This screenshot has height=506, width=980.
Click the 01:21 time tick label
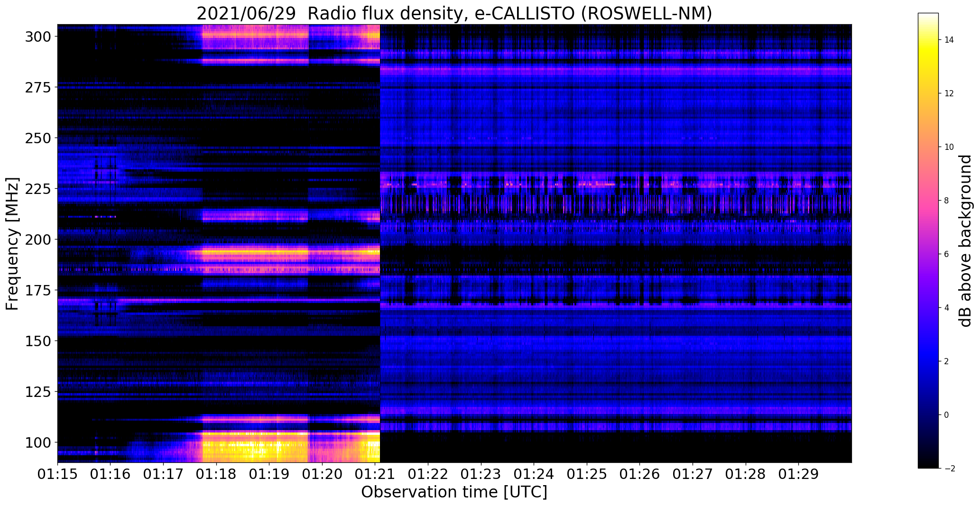pyautogui.click(x=375, y=475)
